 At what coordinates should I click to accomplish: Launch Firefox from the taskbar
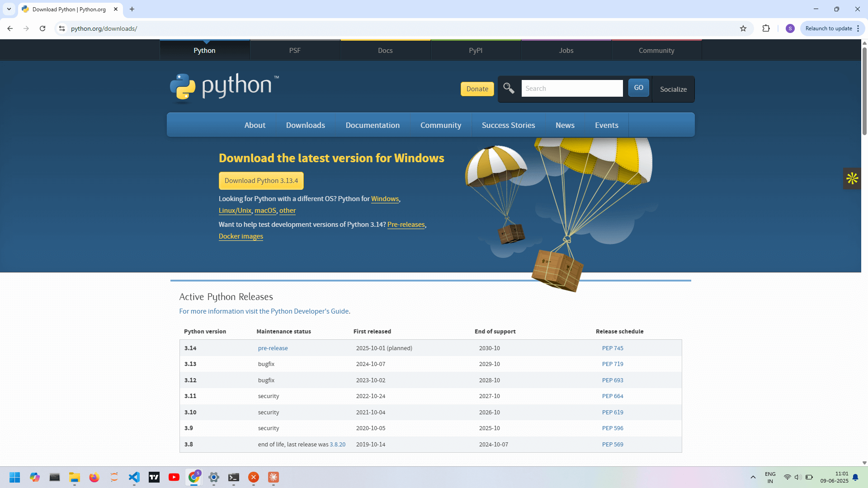click(x=94, y=477)
